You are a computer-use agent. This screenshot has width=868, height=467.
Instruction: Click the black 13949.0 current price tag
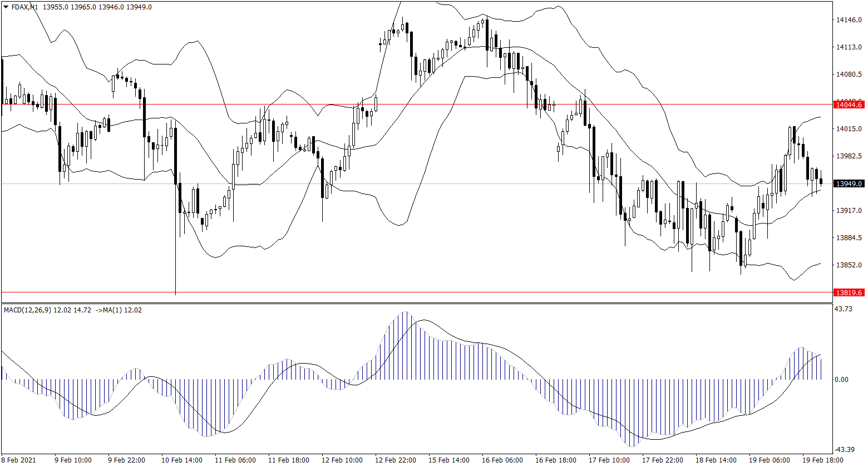tap(849, 183)
